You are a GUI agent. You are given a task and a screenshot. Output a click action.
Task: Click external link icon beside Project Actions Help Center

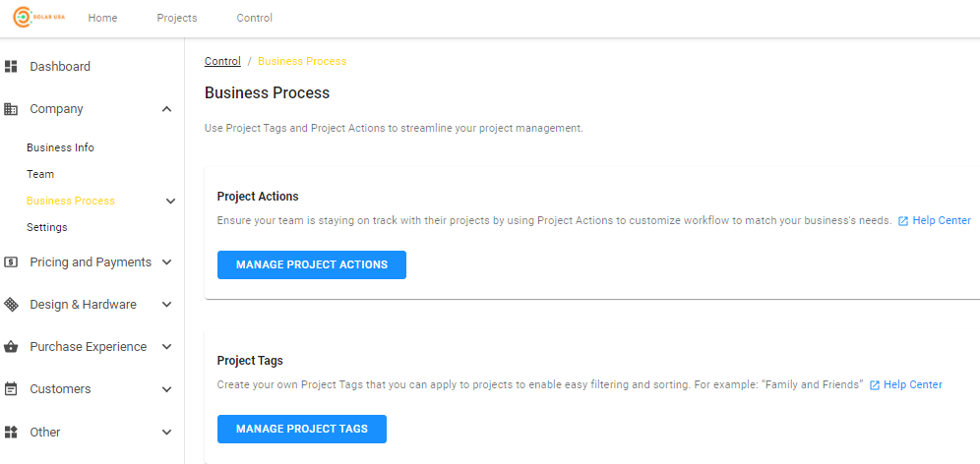pyautogui.click(x=903, y=221)
